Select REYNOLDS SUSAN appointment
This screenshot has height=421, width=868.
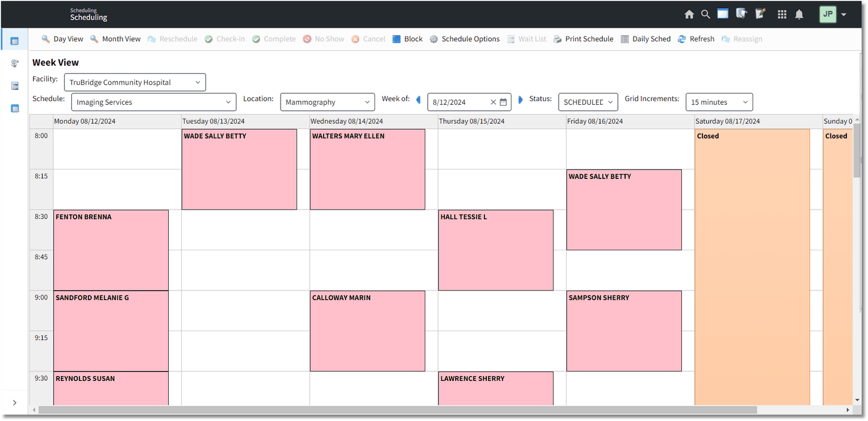[x=111, y=389]
